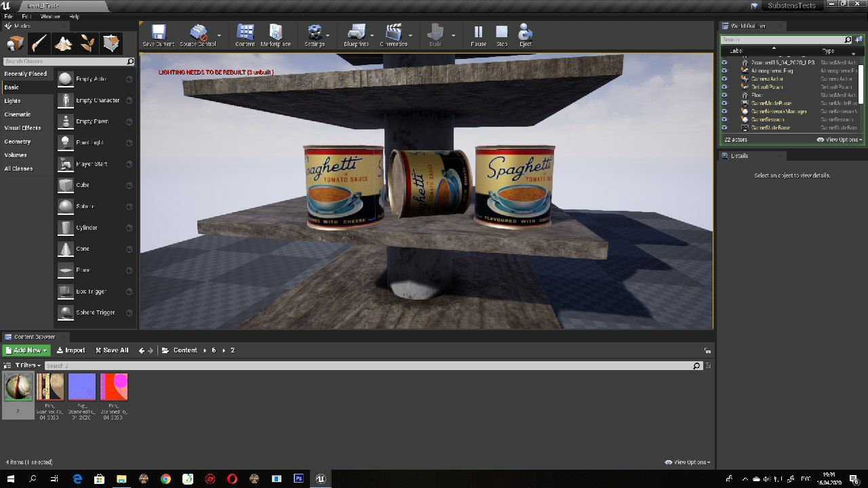The width and height of the screenshot is (868, 488).
Task: Open Cinematics clapperboard icon
Action: click(x=393, y=35)
